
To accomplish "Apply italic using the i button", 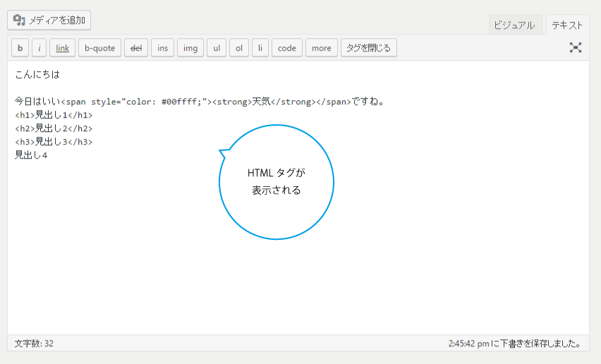I will [40, 48].
